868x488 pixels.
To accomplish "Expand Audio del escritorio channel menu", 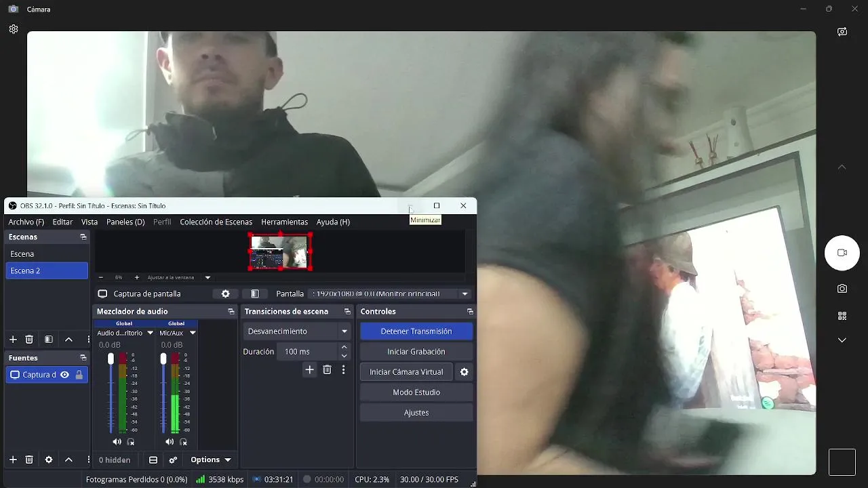I will 151,333.
